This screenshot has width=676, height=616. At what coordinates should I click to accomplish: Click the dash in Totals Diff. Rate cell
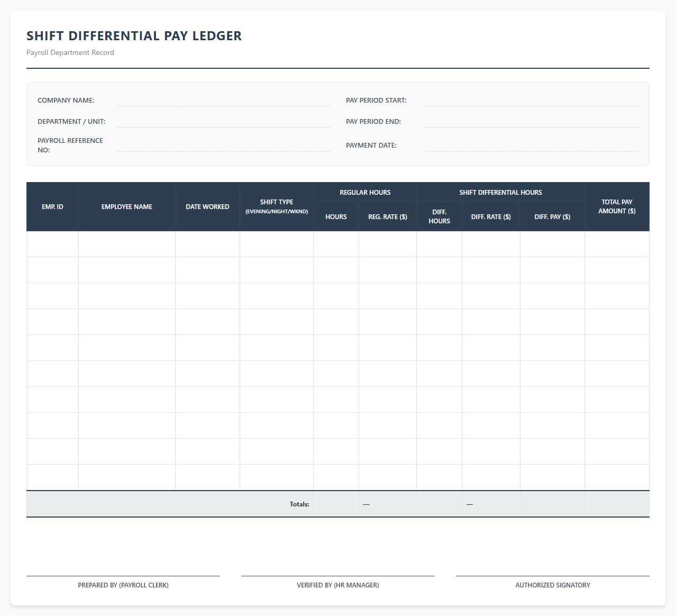(x=470, y=504)
